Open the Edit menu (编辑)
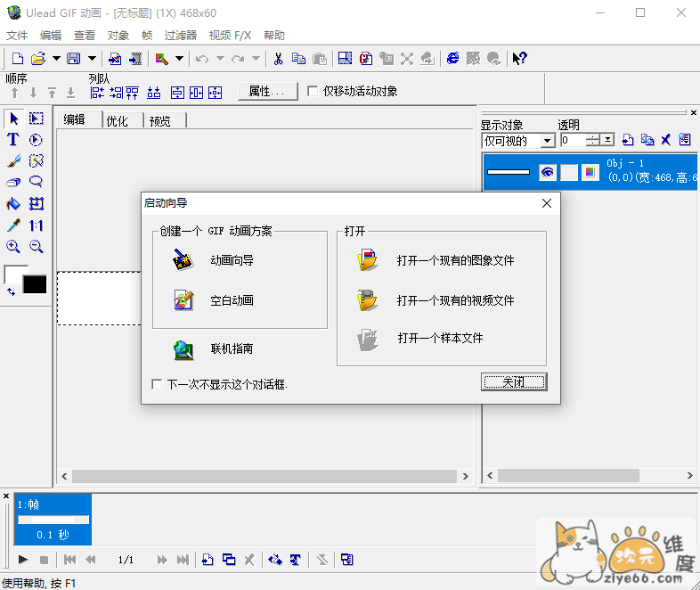700x590 pixels. (x=51, y=36)
